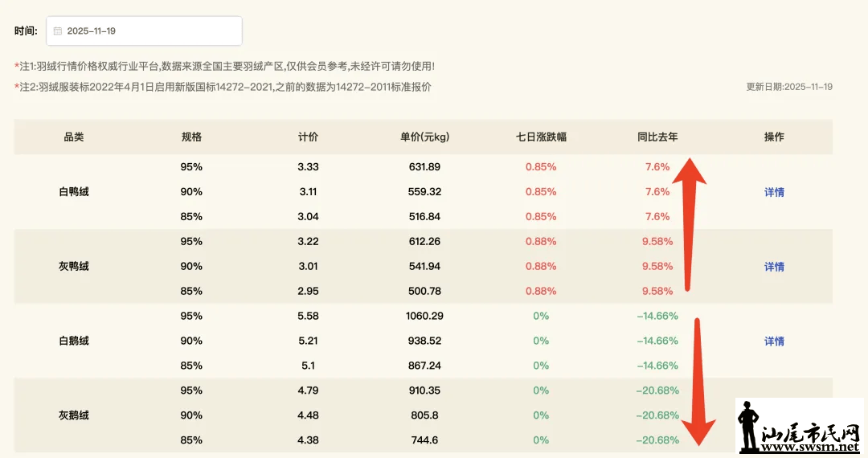Viewport: 868px width, 458px height.
Task: Click the 计价 column header
Action: [308, 137]
